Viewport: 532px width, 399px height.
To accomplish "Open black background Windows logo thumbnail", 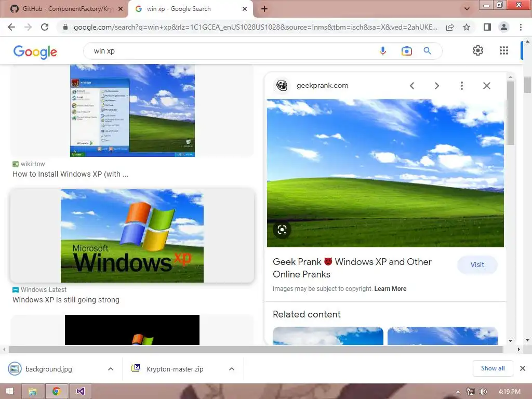I will (x=132, y=330).
